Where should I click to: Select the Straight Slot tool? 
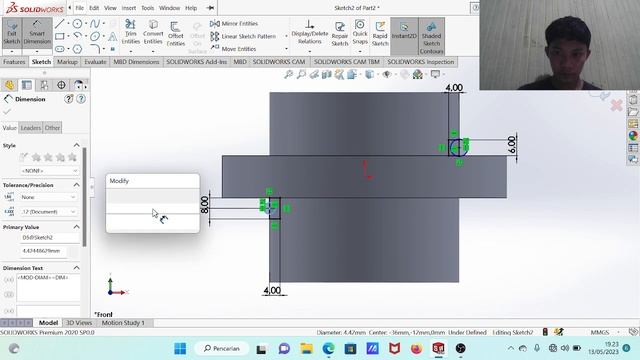click(x=60, y=49)
